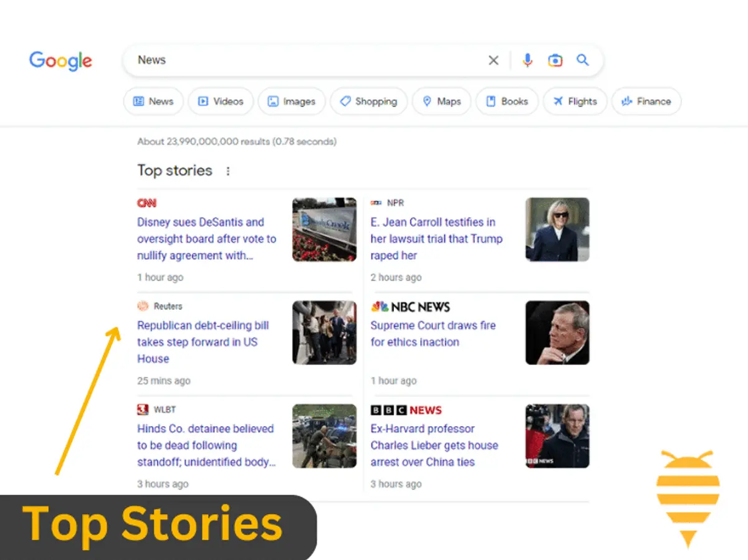Image resolution: width=748 pixels, height=560 pixels.
Task: Click the Disney story thumbnail image
Action: click(324, 229)
